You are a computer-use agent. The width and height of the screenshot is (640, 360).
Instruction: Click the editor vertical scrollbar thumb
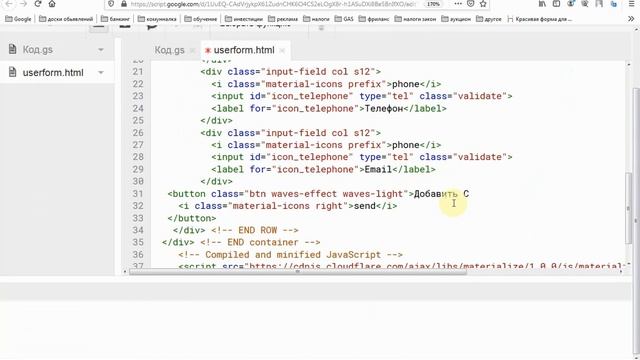(x=629, y=208)
